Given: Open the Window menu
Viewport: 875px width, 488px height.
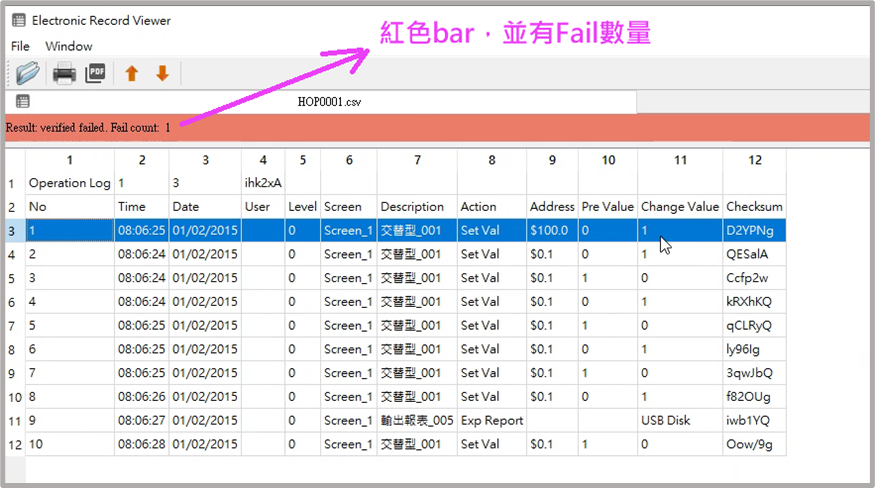Looking at the screenshot, I should point(68,46).
